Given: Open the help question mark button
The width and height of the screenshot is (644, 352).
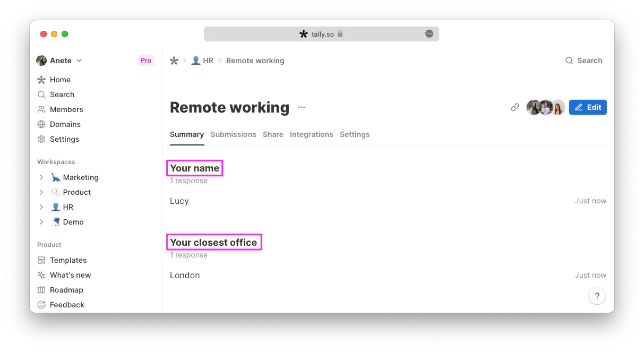Looking at the screenshot, I should [597, 296].
